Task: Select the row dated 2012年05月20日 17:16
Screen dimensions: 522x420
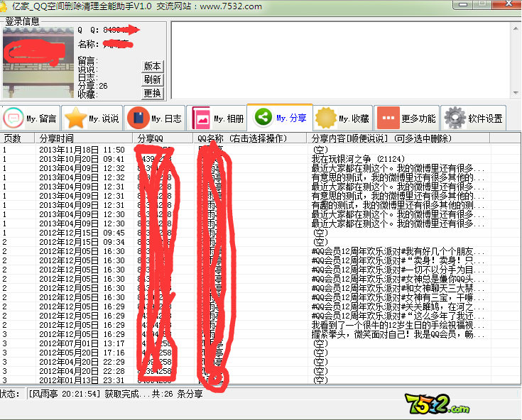Action: pyautogui.click(x=261, y=353)
